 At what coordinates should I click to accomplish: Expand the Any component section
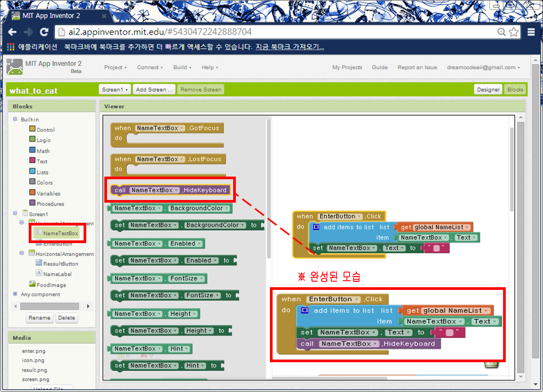pos(15,294)
